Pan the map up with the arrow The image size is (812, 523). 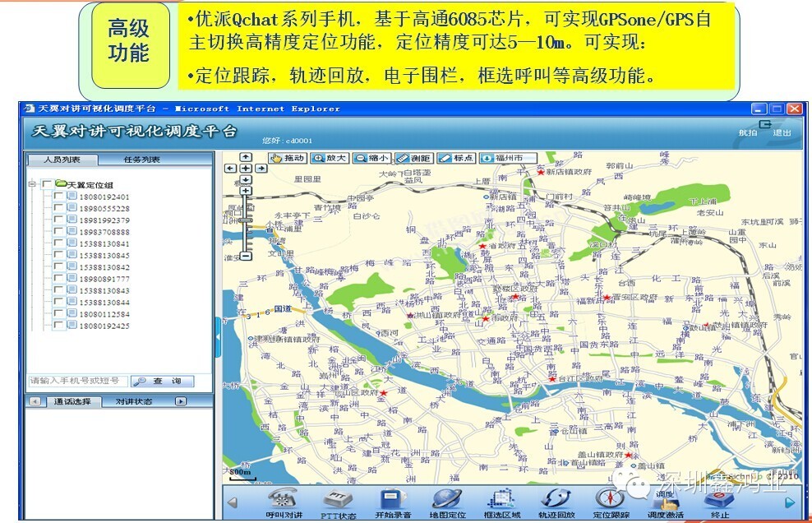(x=246, y=157)
